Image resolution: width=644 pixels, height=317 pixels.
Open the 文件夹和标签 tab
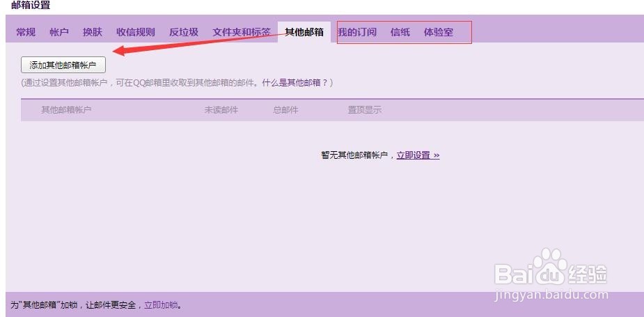pos(242,32)
